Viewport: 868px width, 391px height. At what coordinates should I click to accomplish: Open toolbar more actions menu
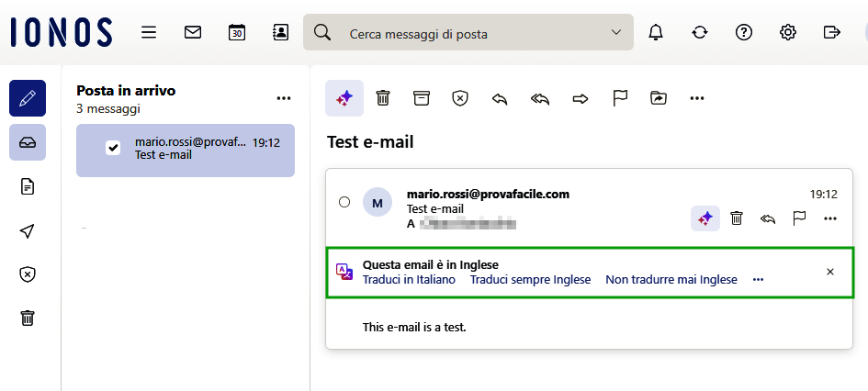pos(697,98)
